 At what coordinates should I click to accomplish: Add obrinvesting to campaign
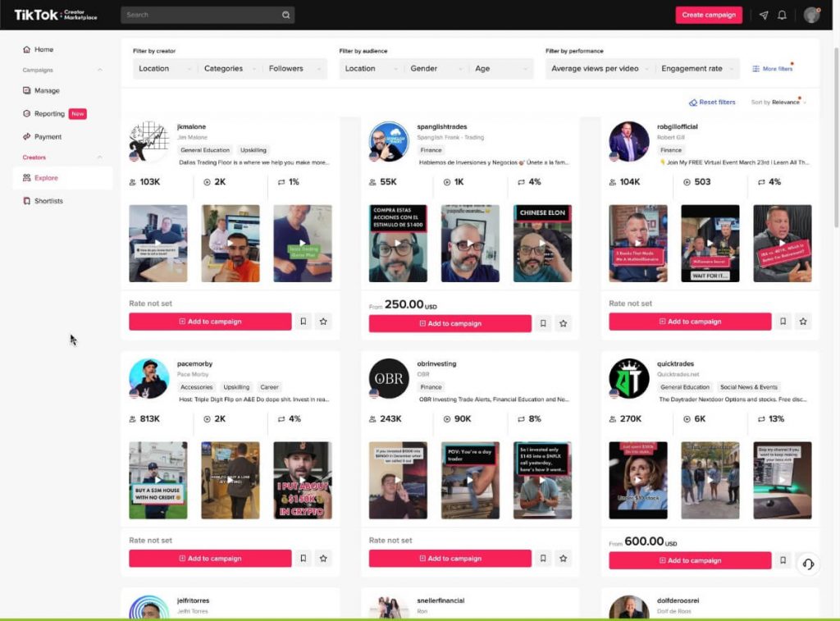[x=450, y=559]
